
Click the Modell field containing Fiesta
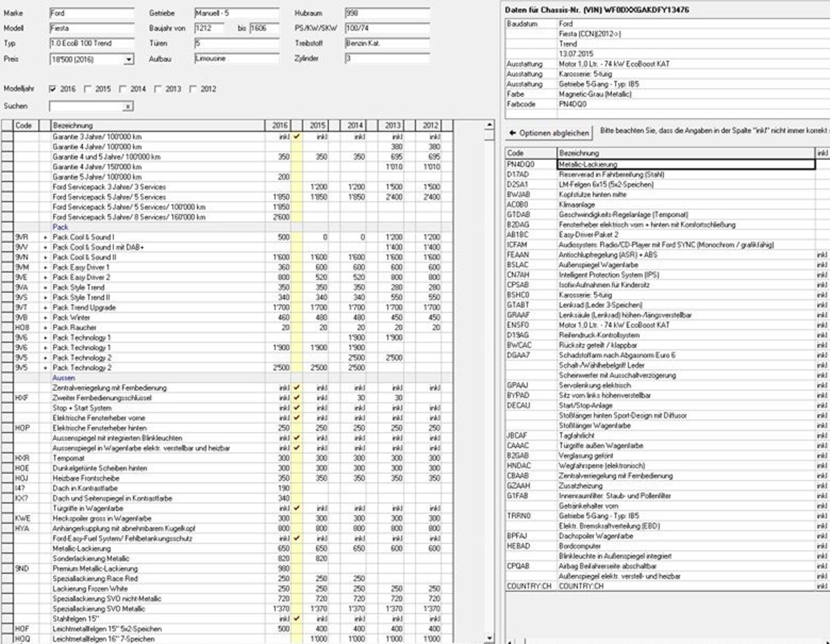pos(92,28)
